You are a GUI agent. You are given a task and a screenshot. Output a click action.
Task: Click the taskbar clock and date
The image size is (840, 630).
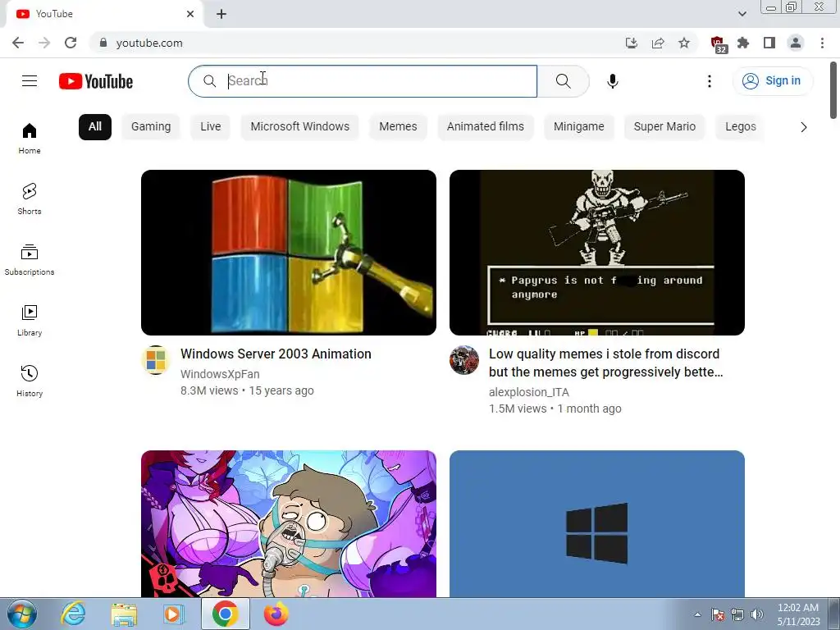798,614
